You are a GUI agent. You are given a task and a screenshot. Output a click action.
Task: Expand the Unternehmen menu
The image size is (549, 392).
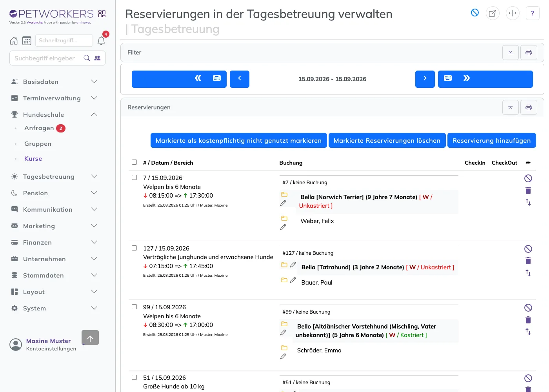coord(55,259)
